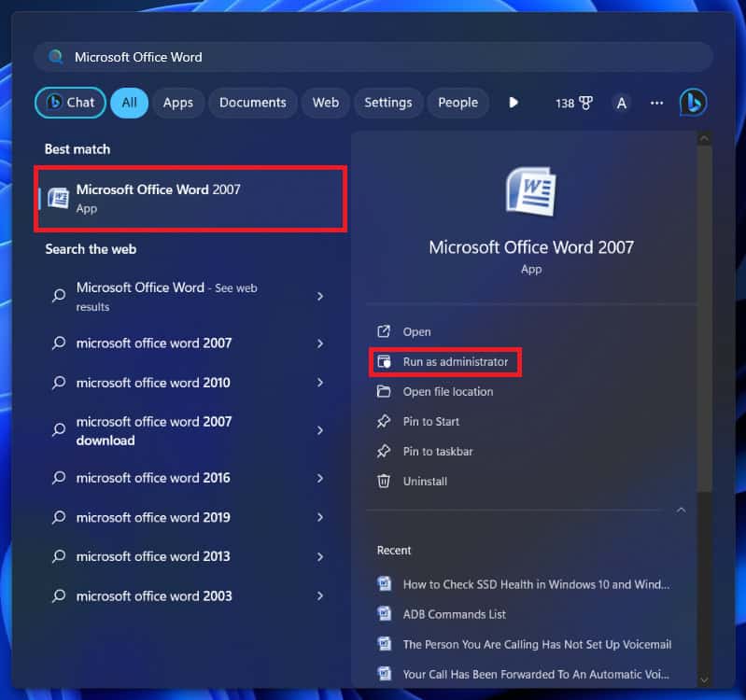The image size is (746, 700).
Task: Click Open in the app actions
Action: pos(416,332)
